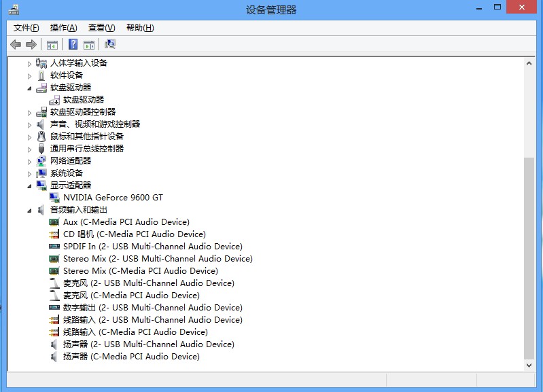Image resolution: width=543 pixels, height=392 pixels.
Task: Select 线路输入 (C-Media PCI Audio Device)
Action: click(x=135, y=332)
